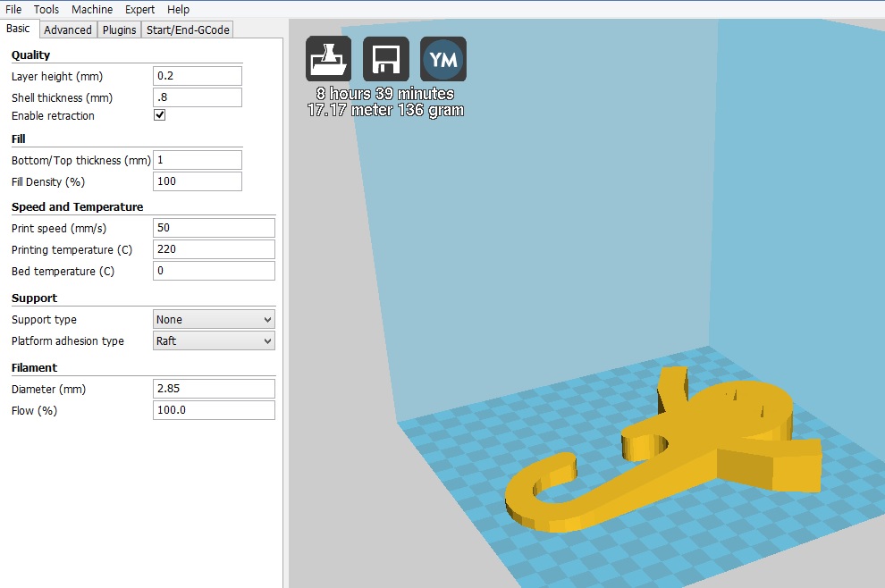This screenshot has width=885, height=588.
Task: Click the 'Printing temperature (C)' label
Action: 72,249
